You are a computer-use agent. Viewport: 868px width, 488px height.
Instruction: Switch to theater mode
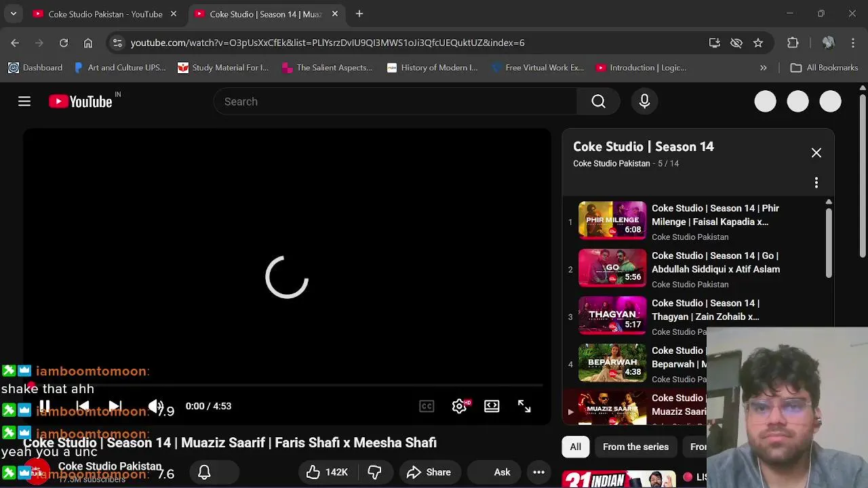click(492, 406)
